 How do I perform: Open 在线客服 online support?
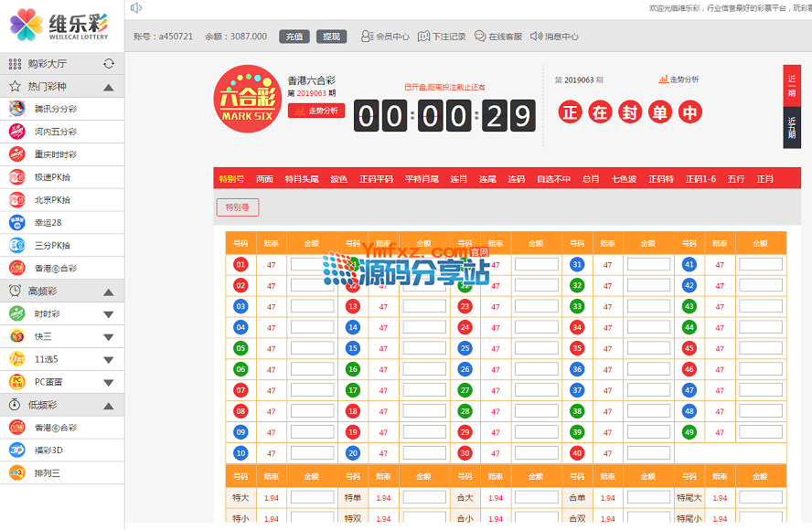[497, 37]
